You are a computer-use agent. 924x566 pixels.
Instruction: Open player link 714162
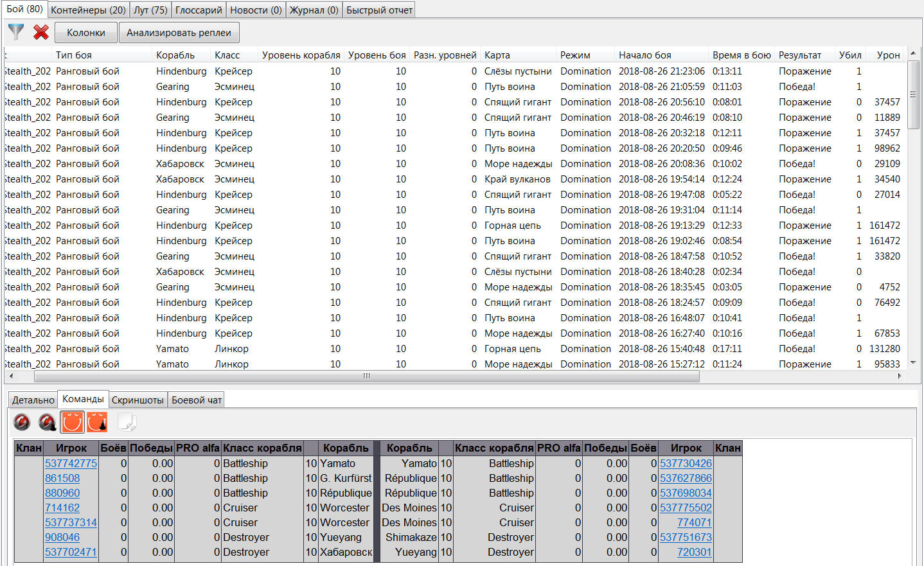[x=62, y=508]
